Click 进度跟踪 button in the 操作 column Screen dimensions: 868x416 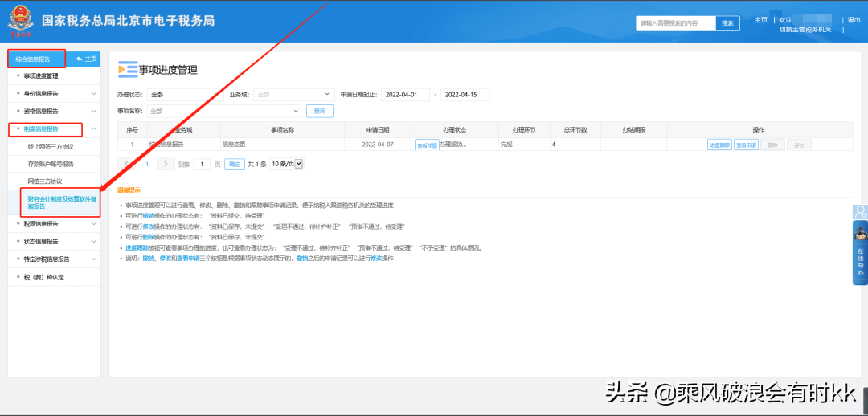(x=719, y=145)
